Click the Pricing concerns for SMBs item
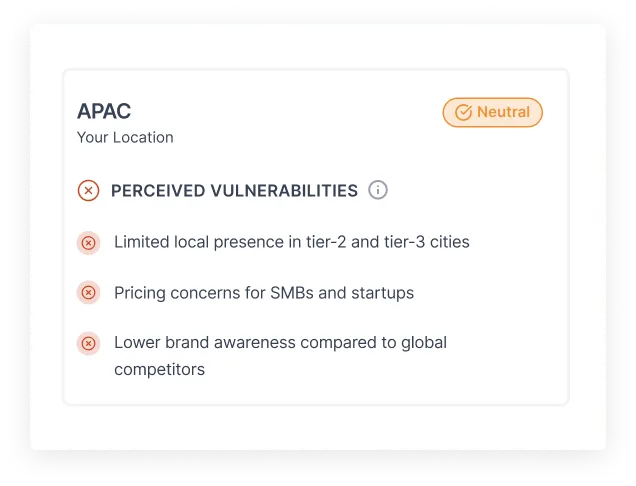 pyautogui.click(x=263, y=293)
